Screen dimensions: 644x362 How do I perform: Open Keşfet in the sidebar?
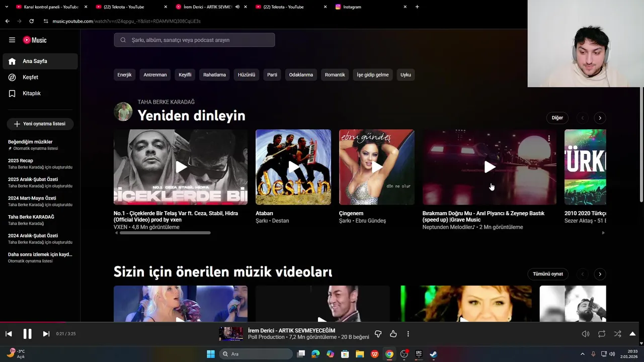(x=40, y=77)
